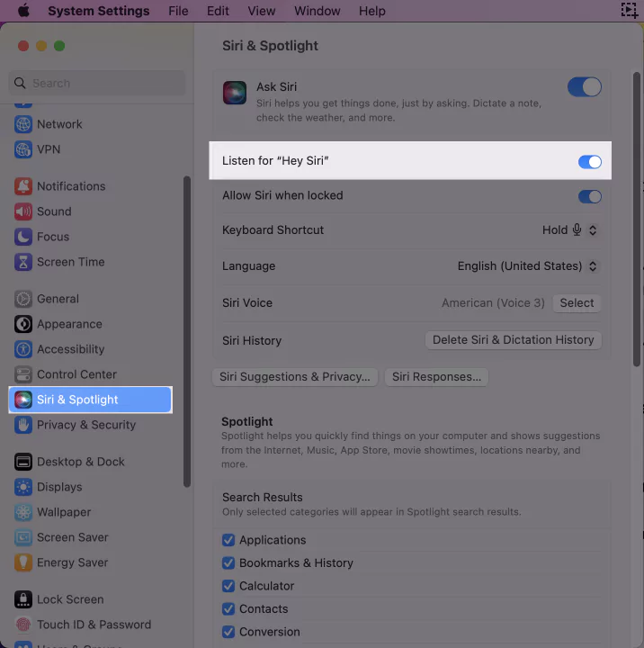
Task: Open the Language English (United States) dropdown
Action: (x=527, y=265)
